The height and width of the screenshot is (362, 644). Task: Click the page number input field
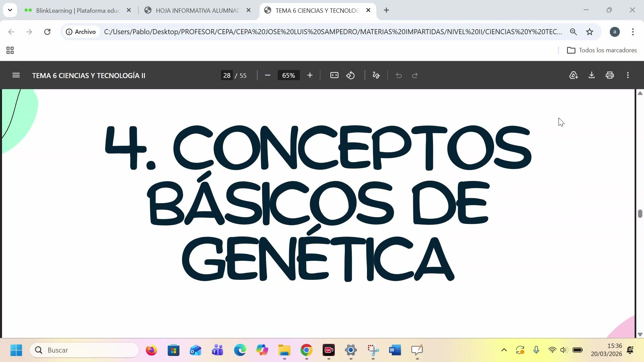(227, 75)
